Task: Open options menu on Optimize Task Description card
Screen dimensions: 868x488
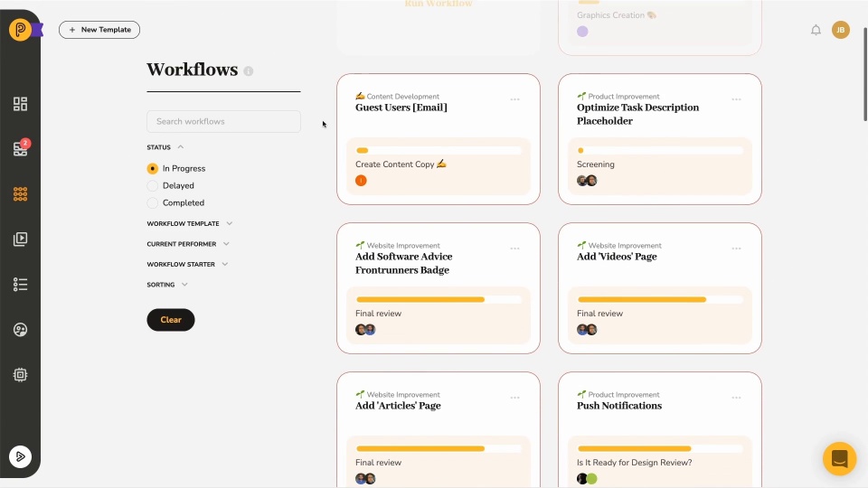Action: (x=736, y=99)
